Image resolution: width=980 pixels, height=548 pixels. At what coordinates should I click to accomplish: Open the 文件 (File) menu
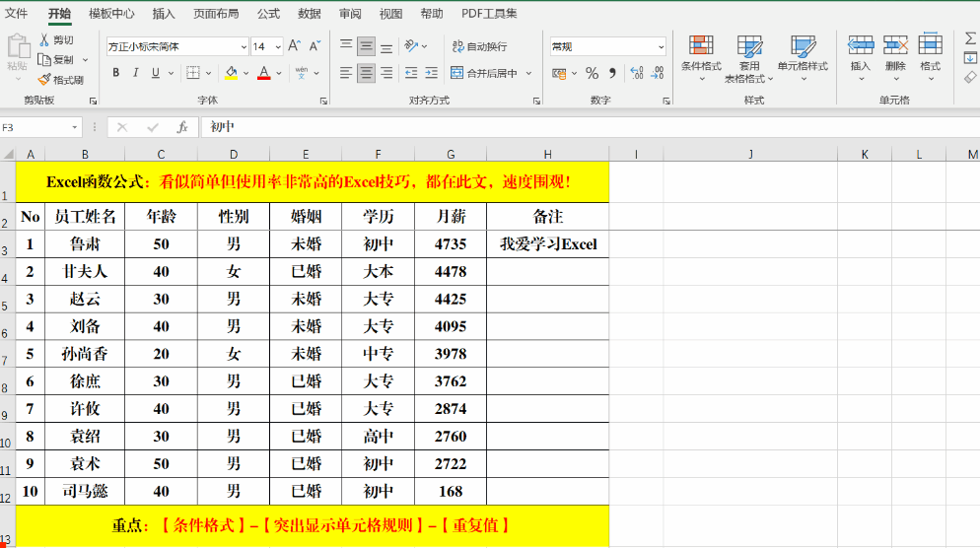coord(16,13)
